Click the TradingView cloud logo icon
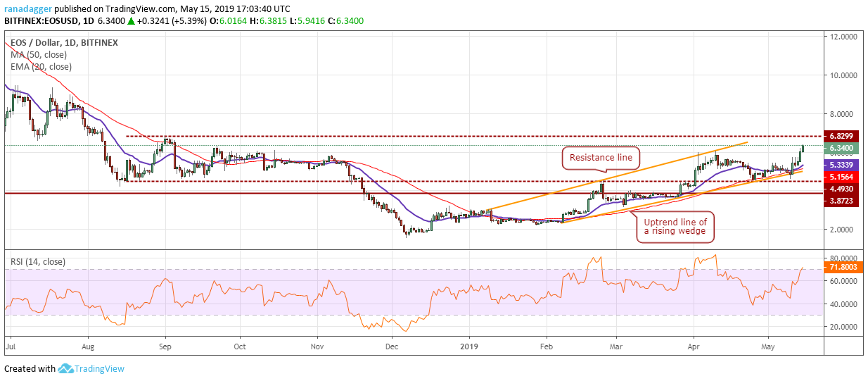 click(x=66, y=368)
